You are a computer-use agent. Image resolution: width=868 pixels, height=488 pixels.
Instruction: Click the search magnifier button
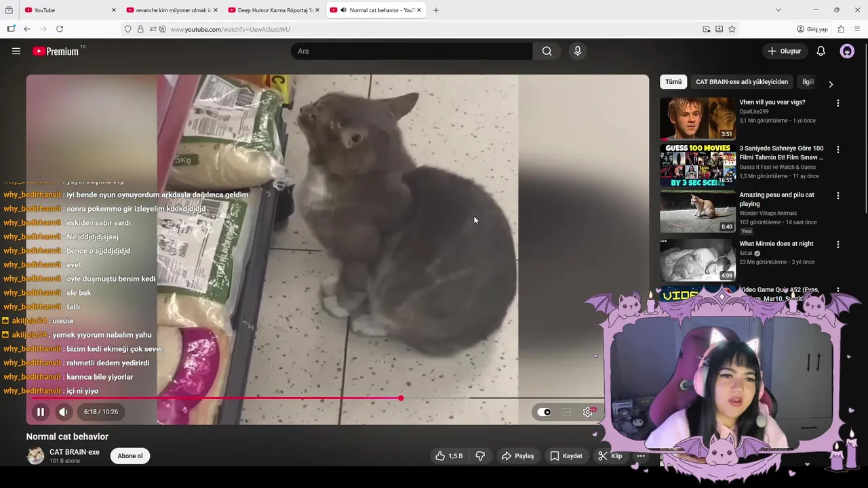547,51
